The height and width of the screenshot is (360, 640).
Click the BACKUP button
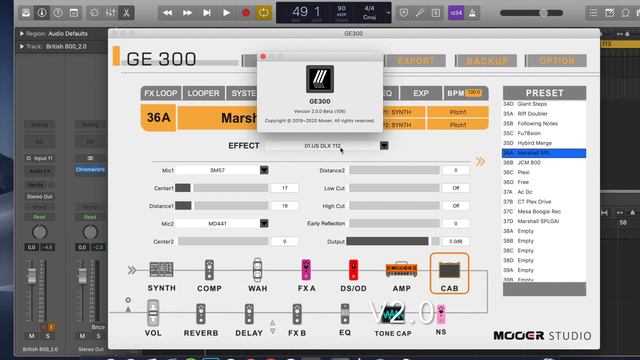click(487, 61)
